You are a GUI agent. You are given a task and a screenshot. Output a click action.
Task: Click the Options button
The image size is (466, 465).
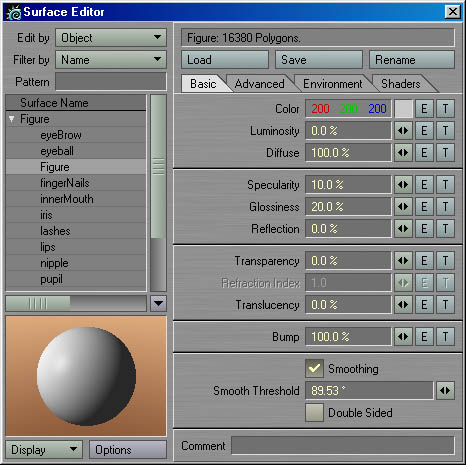[x=128, y=450]
